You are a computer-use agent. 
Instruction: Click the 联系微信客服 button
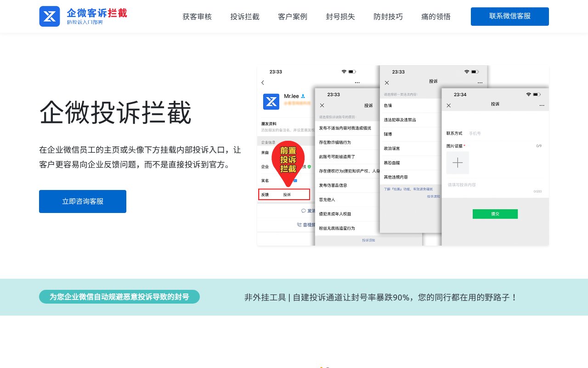pyautogui.click(x=509, y=16)
